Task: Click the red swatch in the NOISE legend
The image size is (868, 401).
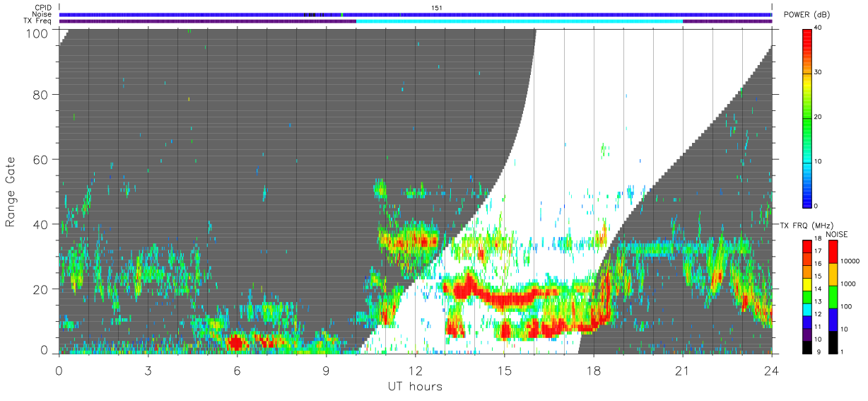Action: (833, 252)
